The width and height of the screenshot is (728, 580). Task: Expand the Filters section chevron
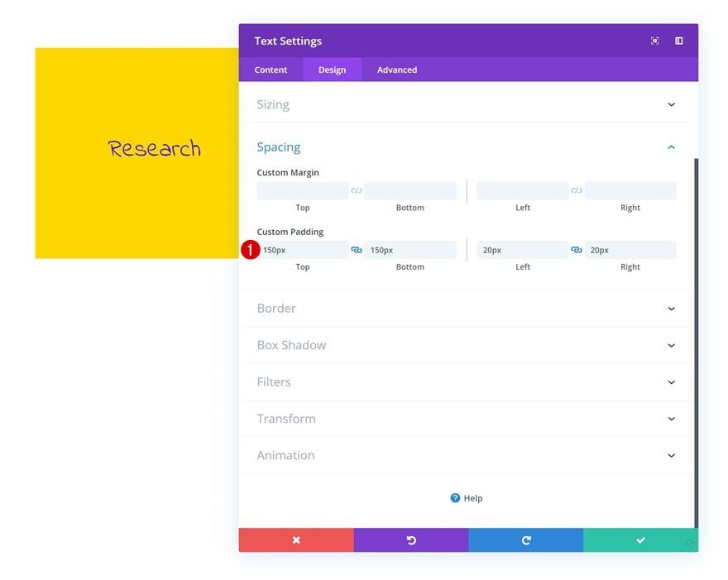pyautogui.click(x=672, y=382)
